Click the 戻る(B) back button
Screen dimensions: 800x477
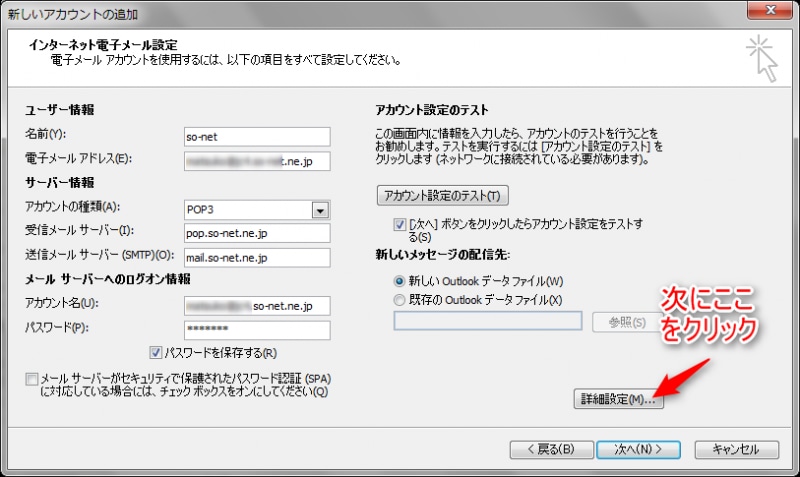(552, 449)
